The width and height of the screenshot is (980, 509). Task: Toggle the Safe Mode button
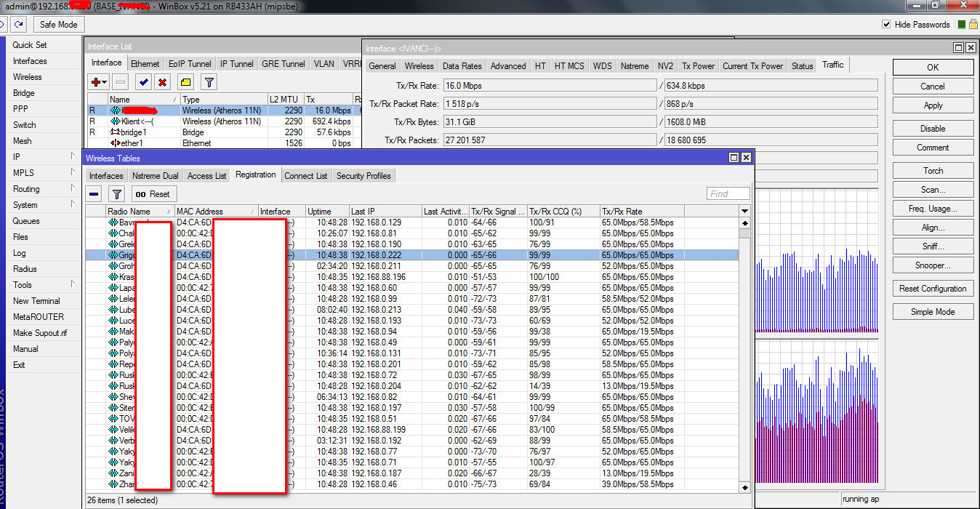pyautogui.click(x=58, y=24)
